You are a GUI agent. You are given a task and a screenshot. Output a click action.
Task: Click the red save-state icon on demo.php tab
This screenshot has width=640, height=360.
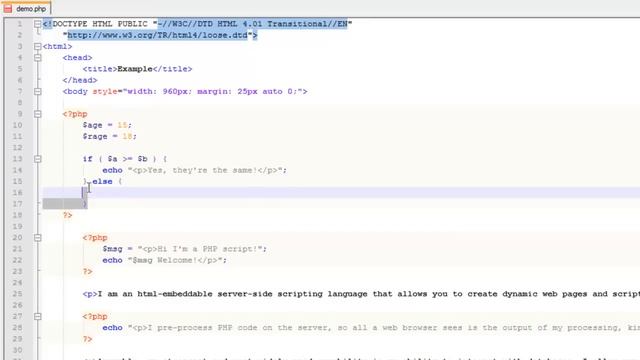pyautogui.click(x=8, y=8)
